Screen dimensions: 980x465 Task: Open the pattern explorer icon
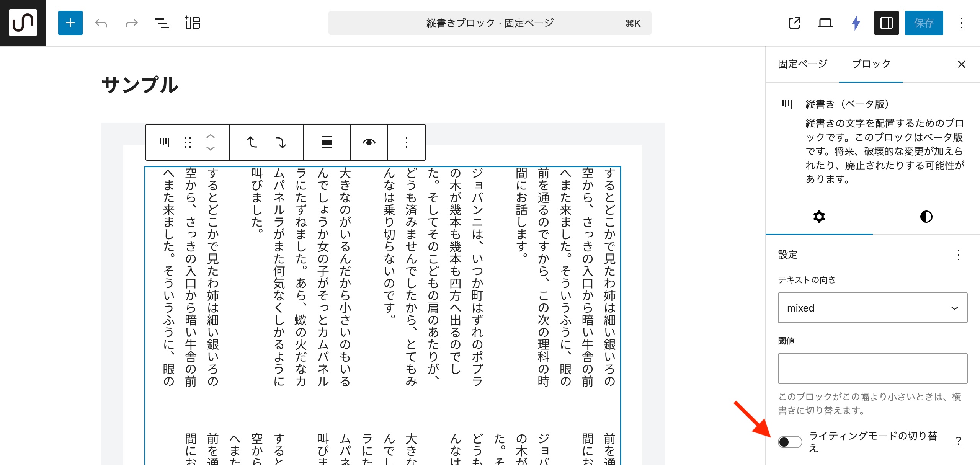[x=192, y=23]
